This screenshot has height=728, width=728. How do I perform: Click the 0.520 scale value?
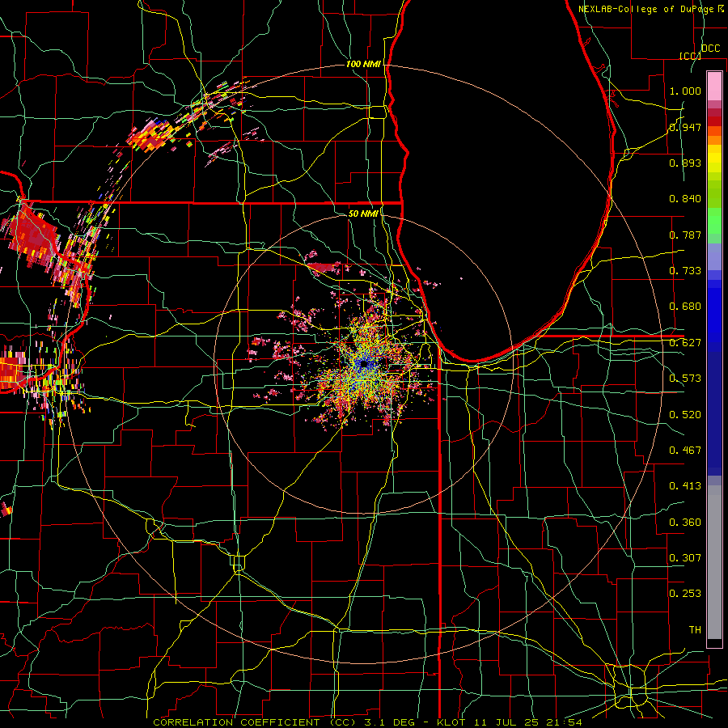click(685, 415)
